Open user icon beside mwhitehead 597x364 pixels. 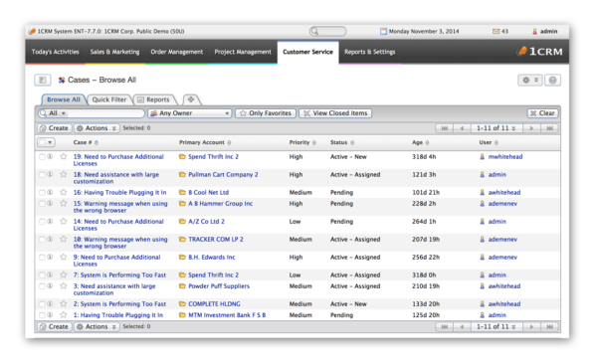482,156
